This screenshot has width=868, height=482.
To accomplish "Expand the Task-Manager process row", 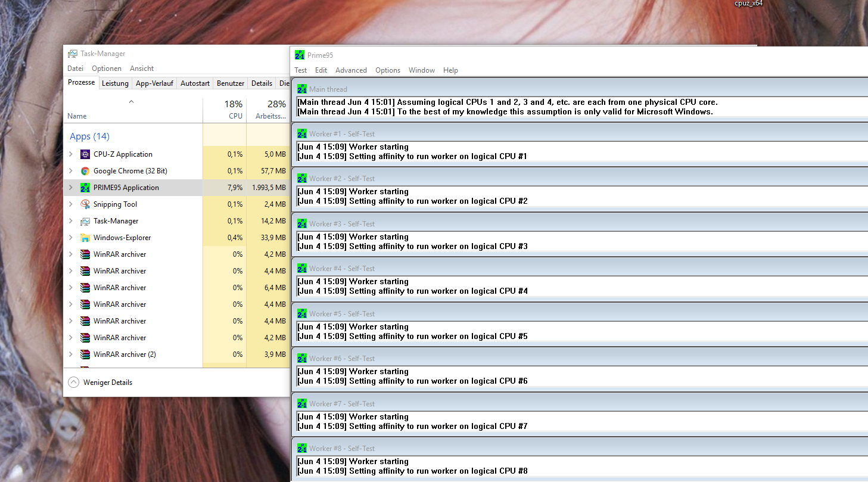I will [71, 221].
